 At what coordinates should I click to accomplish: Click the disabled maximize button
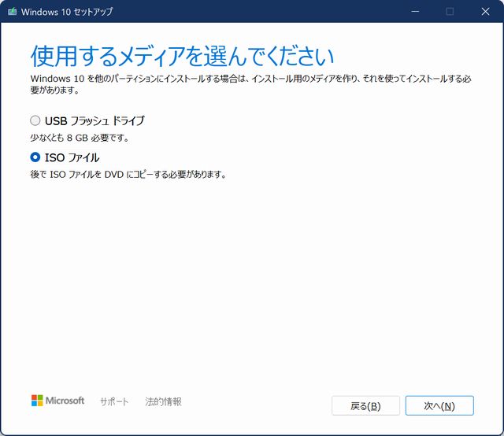click(450, 12)
